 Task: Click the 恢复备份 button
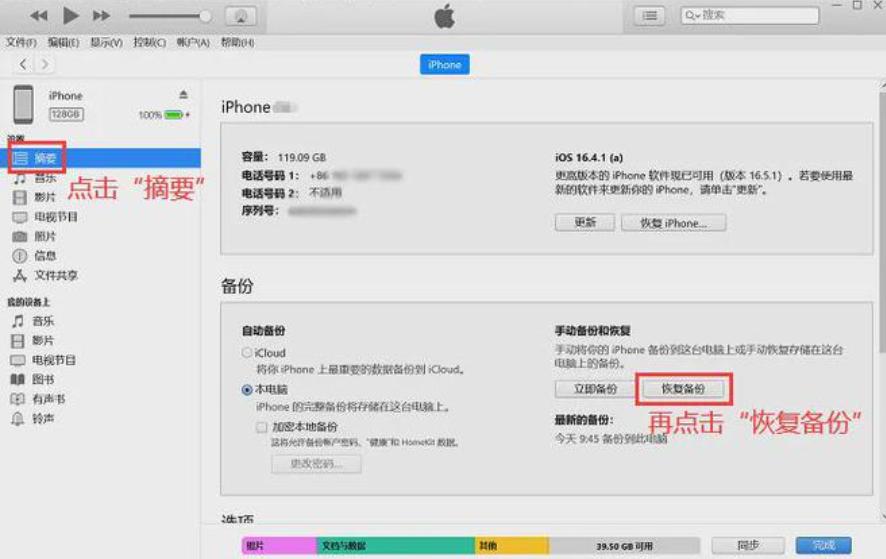pos(683,389)
